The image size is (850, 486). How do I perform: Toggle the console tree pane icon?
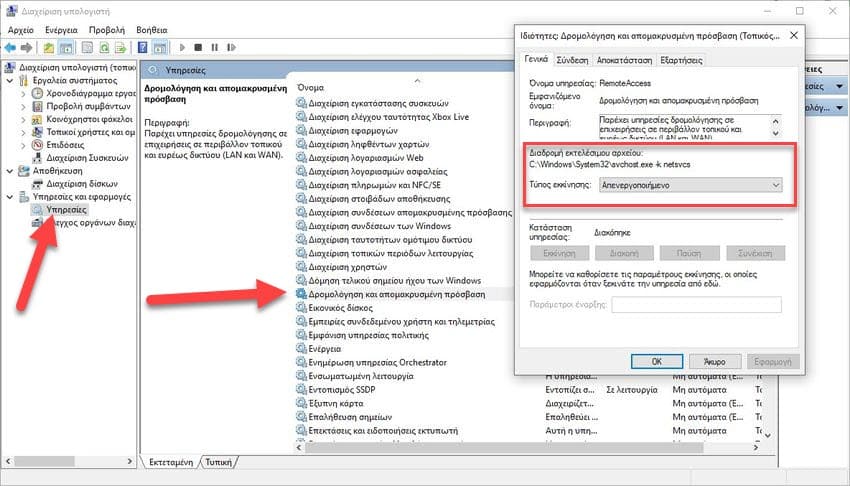coord(66,48)
